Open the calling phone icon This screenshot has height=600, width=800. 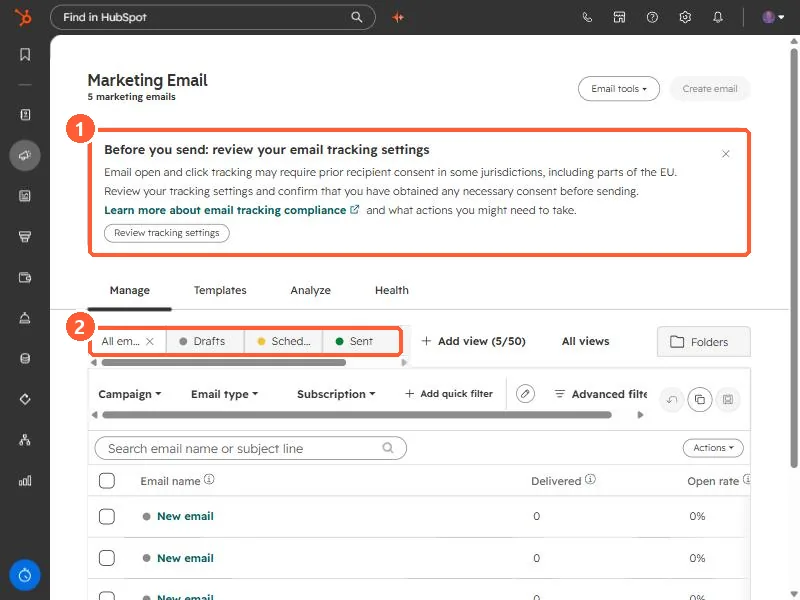pyautogui.click(x=587, y=17)
